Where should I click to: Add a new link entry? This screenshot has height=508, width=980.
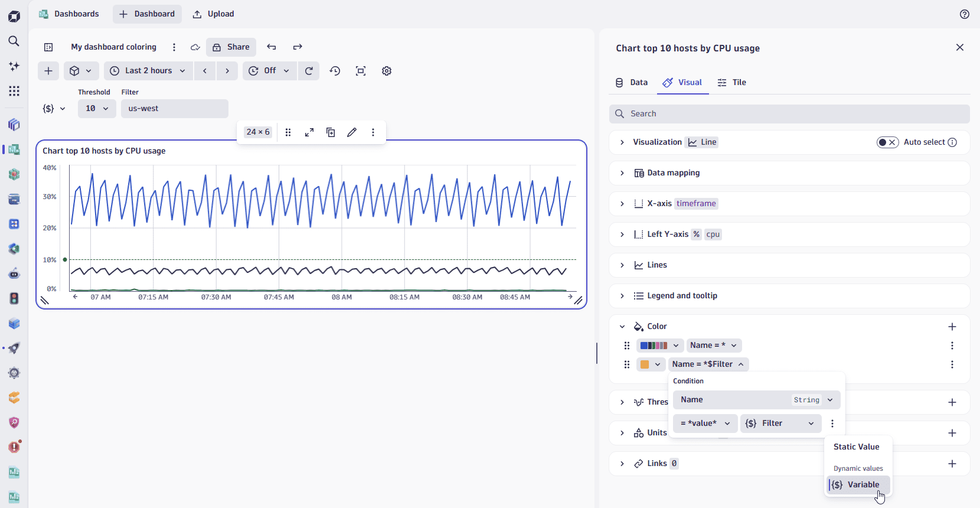(x=952, y=464)
